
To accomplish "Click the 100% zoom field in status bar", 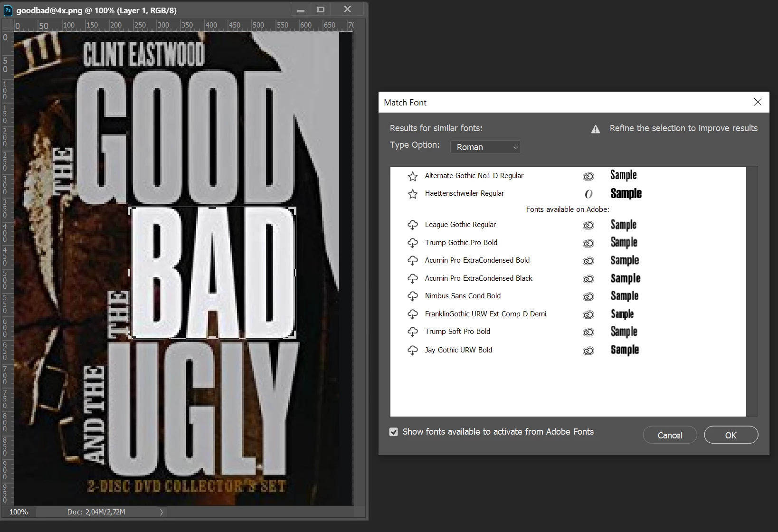I will (19, 512).
